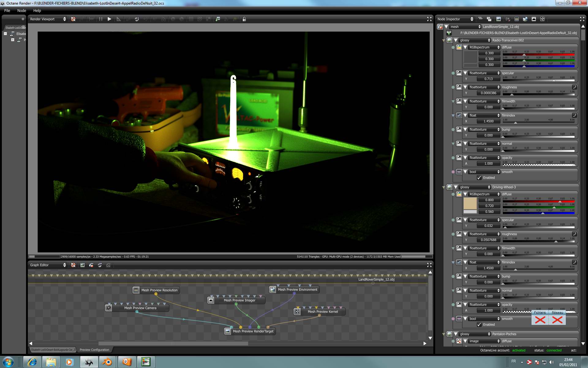Select the Mesh Preview Environment node
Screen dimensions: 588x368
coord(297,289)
